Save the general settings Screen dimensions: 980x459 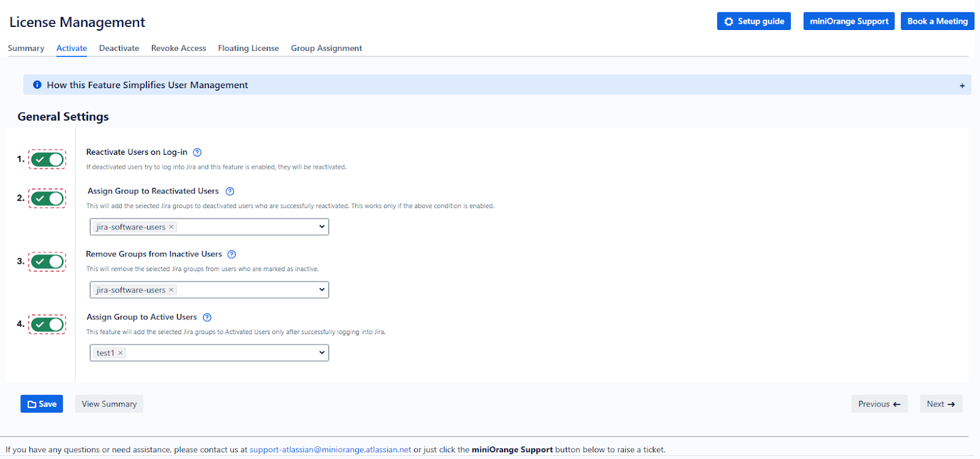pyautogui.click(x=42, y=404)
